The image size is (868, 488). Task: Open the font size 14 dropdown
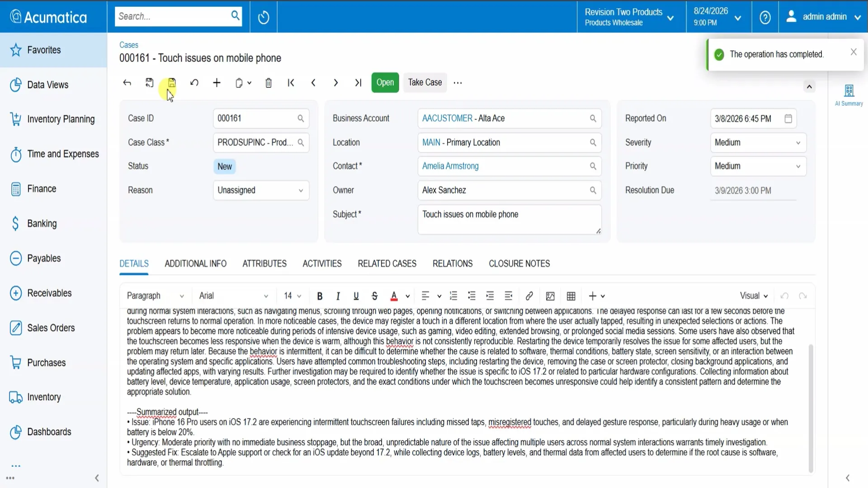(x=292, y=296)
